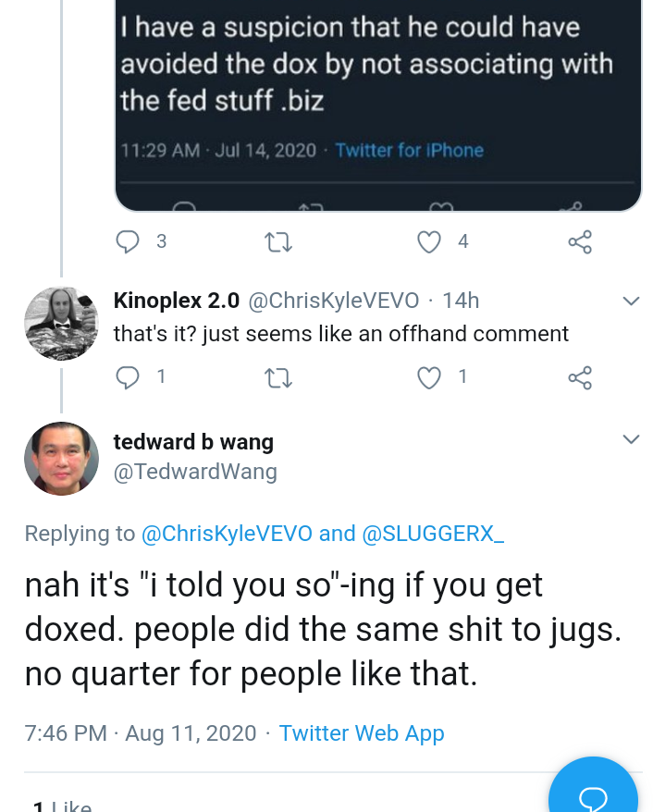Share Kinoplex 2.0's tweet
The width and height of the screenshot is (653, 812).
(x=579, y=377)
